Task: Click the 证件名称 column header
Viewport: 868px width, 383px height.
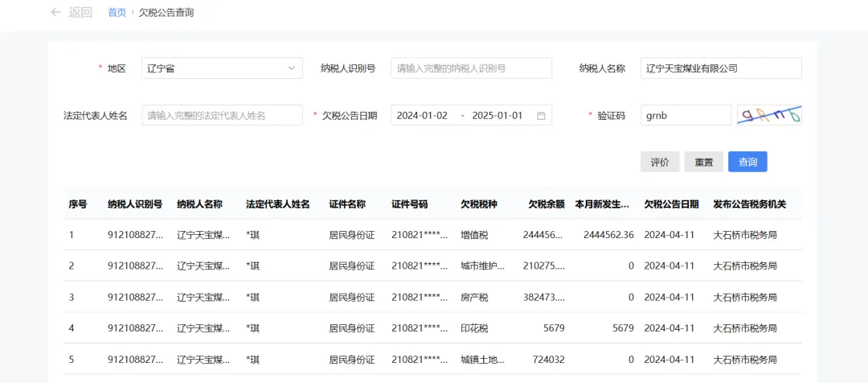Action: [x=347, y=204]
